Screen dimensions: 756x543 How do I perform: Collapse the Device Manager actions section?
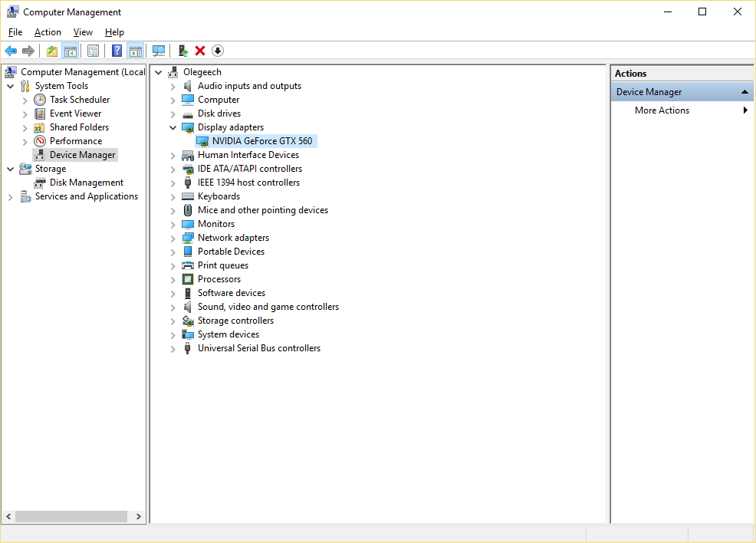pyautogui.click(x=744, y=91)
